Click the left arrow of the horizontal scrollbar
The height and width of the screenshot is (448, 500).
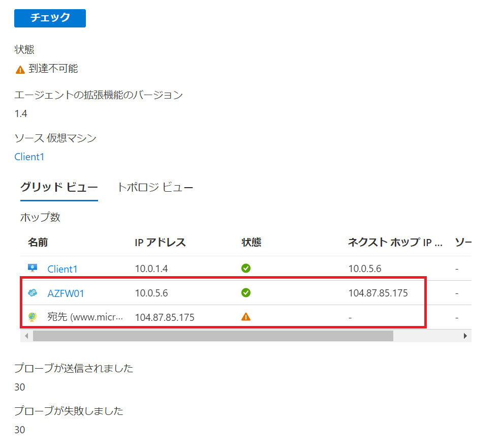pos(26,336)
